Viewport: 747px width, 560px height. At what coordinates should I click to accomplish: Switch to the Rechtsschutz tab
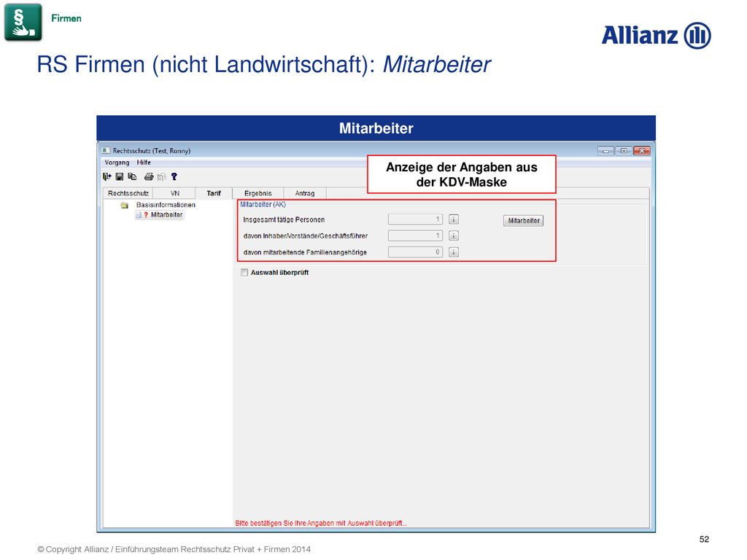click(x=128, y=193)
